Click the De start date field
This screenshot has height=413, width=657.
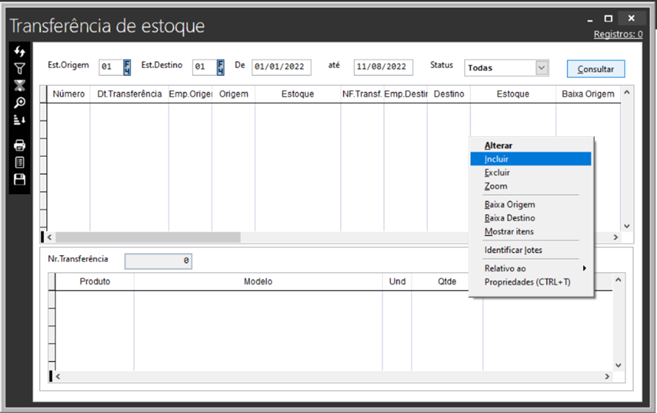(x=281, y=68)
